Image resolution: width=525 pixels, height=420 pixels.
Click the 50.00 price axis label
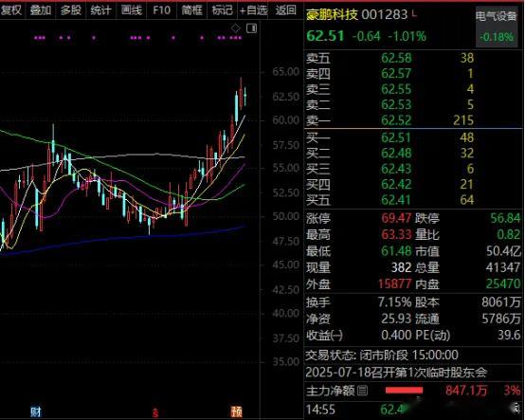285,216
